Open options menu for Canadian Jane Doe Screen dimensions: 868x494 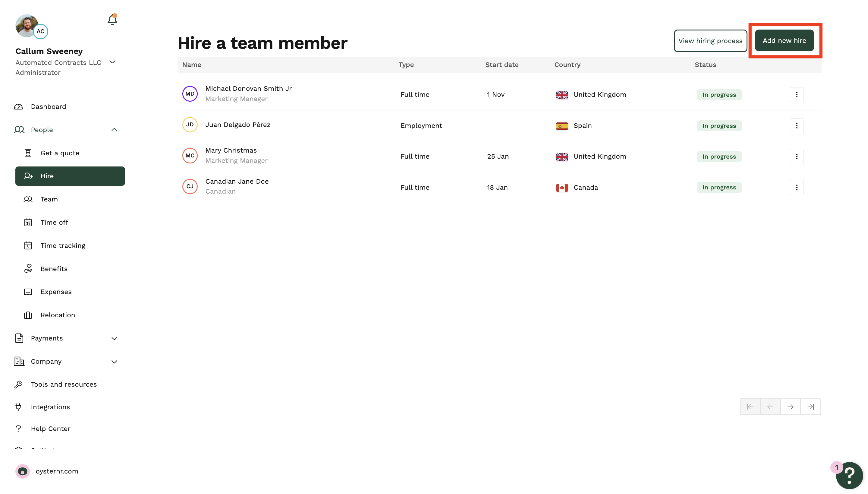pyautogui.click(x=797, y=187)
